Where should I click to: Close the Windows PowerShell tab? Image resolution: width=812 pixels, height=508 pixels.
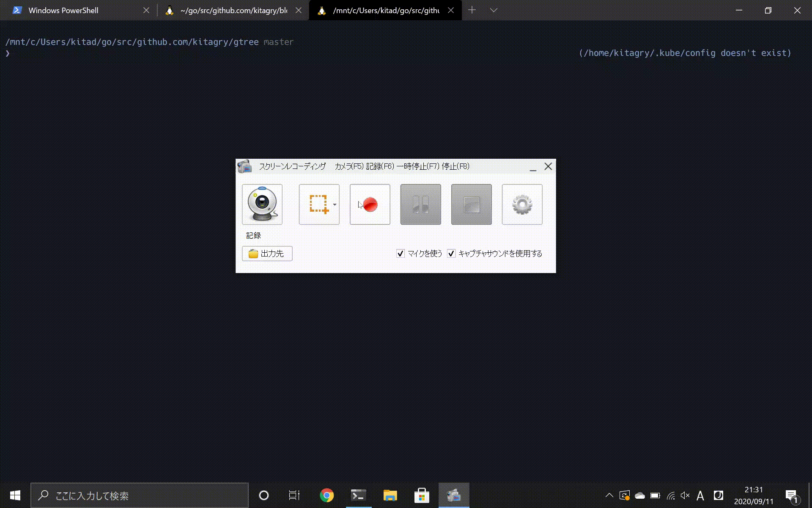[146, 11]
